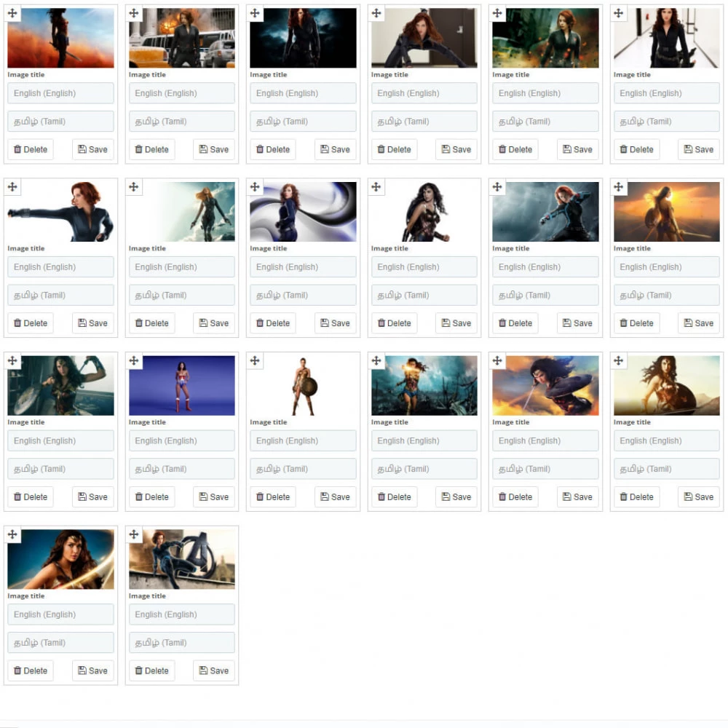Focus Tamil title field of white hallway card
This screenshot has width=728, height=728.
point(667,121)
